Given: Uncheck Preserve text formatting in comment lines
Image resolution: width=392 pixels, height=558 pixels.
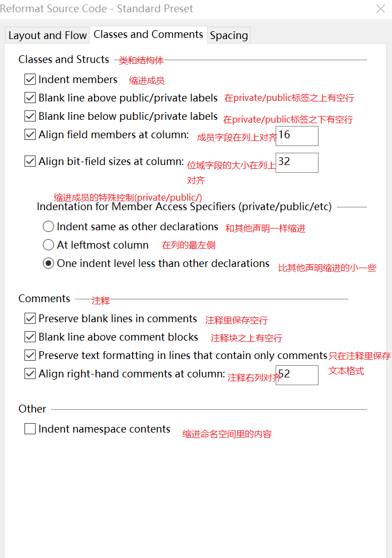Looking at the screenshot, I should pos(30,356).
